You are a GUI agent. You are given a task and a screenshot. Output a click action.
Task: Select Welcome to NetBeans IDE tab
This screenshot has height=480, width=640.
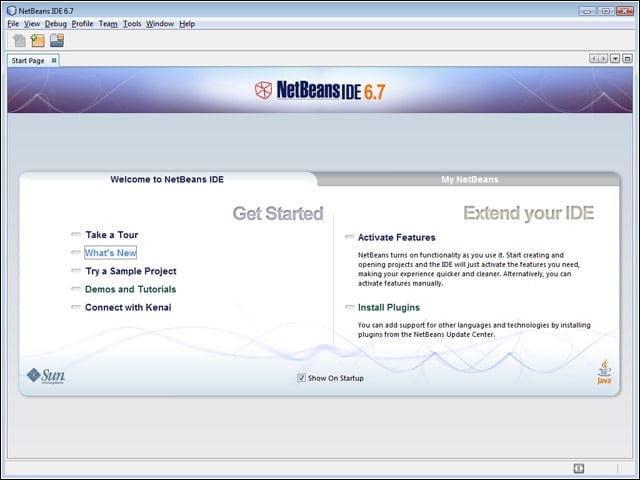[167, 180]
